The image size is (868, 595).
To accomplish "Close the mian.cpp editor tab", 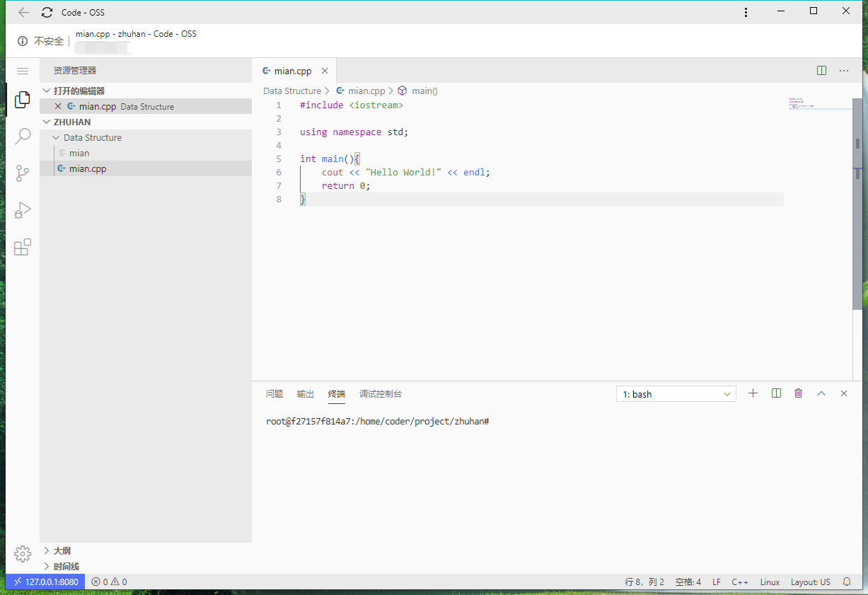I will click(x=325, y=71).
